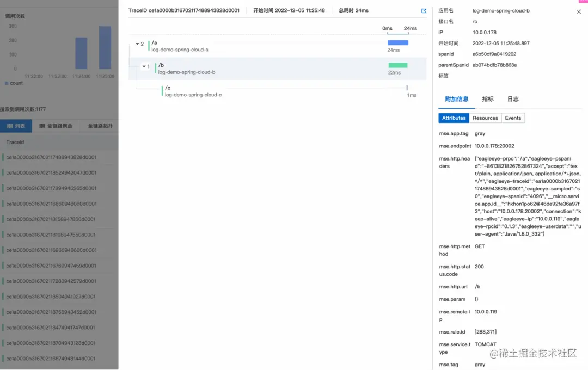Click the spanId value a6b50df9a0419202
The width and height of the screenshot is (588, 370).
click(x=494, y=54)
